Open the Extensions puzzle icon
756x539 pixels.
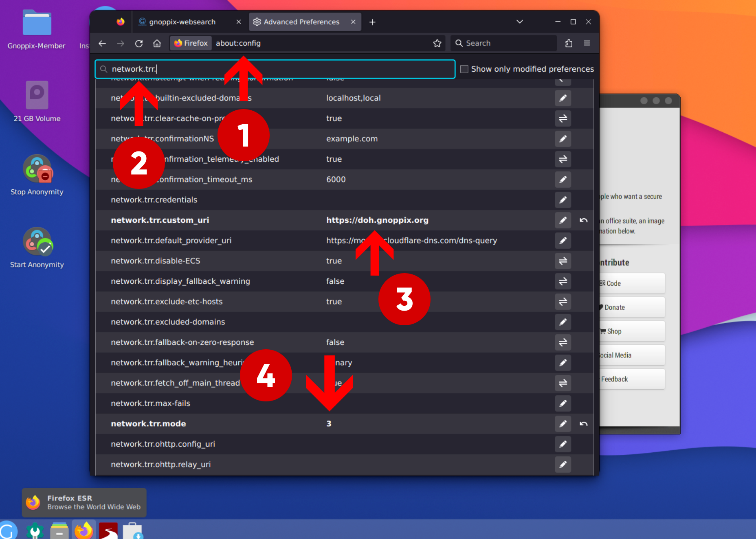[569, 44]
